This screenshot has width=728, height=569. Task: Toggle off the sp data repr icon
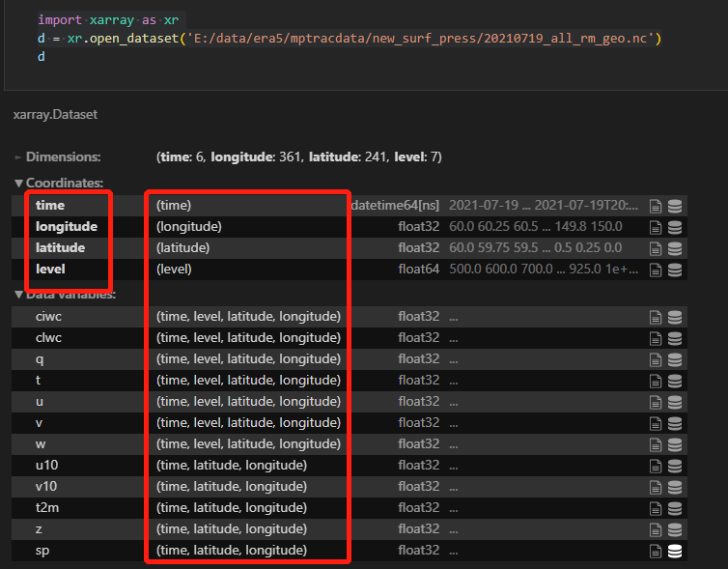click(x=674, y=551)
